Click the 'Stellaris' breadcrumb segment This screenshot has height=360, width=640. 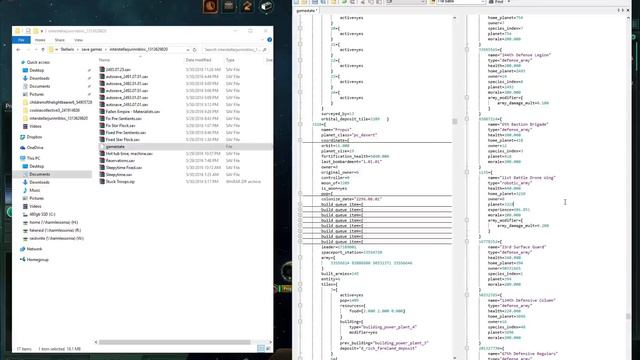[67, 49]
